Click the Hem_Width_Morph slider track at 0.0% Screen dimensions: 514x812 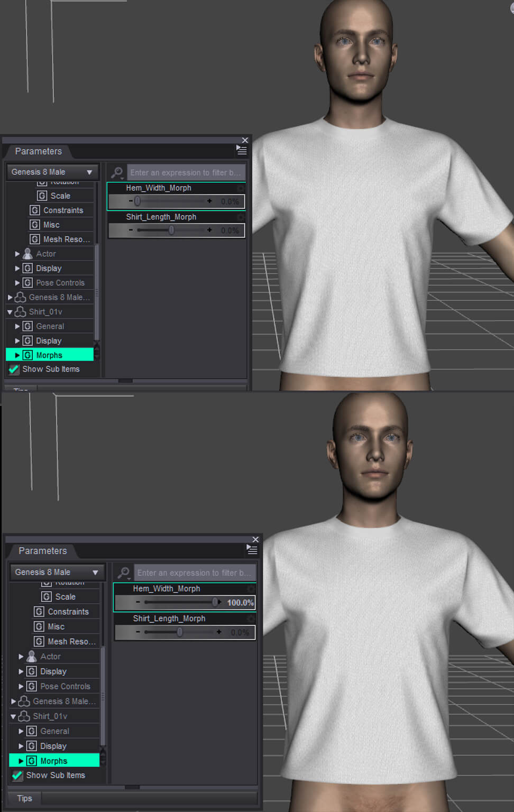click(x=170, y=201)
